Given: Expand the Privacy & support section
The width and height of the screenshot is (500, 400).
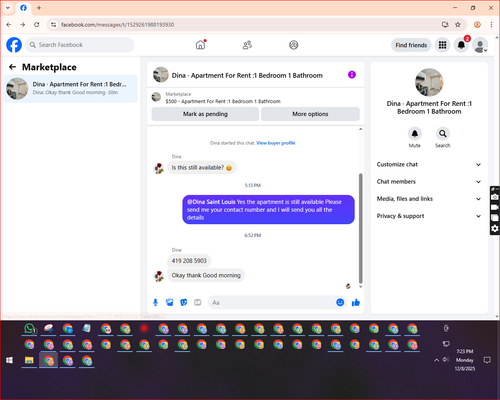Looking at the screenshot, I should [x=429, y=216].
